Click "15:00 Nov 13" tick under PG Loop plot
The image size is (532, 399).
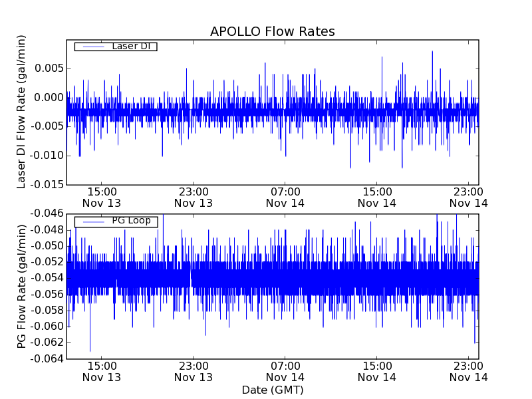pyautogui.click(x=102, y=371)
